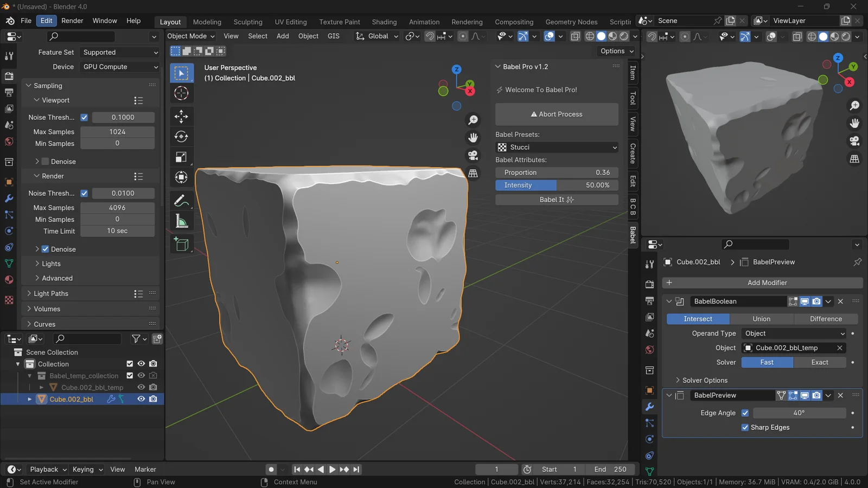Open the Render menu
868x488 pixels.
pyautogui.click(x=72, y=21)
